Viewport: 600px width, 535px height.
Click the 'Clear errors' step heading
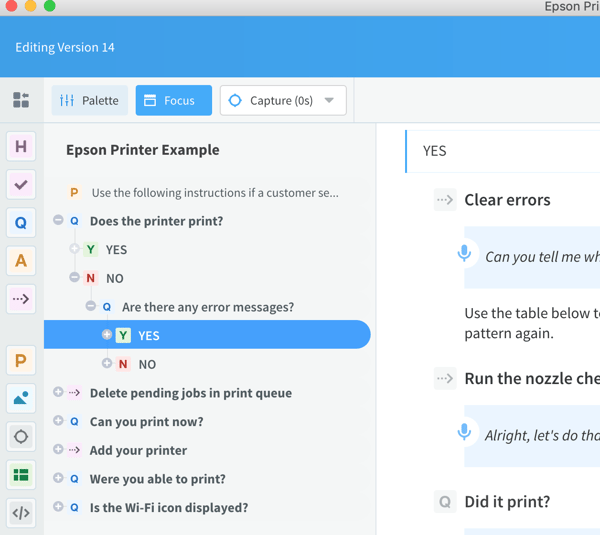507,200
